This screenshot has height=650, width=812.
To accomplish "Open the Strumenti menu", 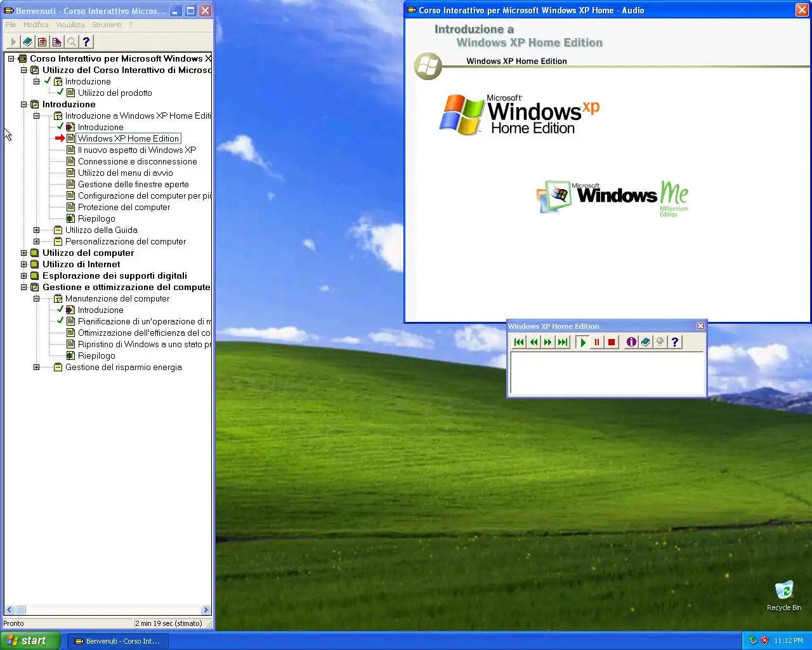I will [107, 25].
